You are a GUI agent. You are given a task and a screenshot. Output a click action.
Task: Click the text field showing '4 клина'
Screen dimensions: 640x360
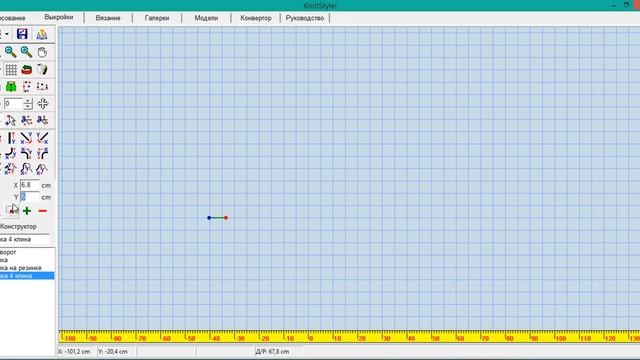(x=24, y=239)
